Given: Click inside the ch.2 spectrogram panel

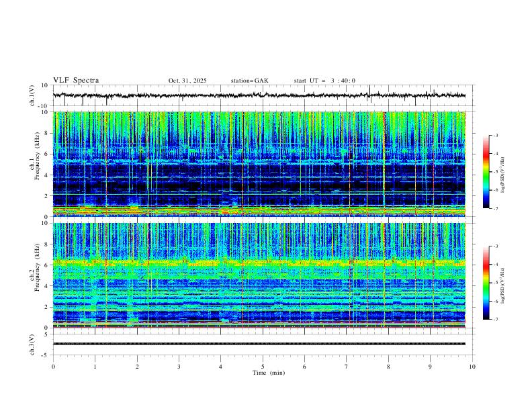Looking at the screenshot, I should pos(259,275).
